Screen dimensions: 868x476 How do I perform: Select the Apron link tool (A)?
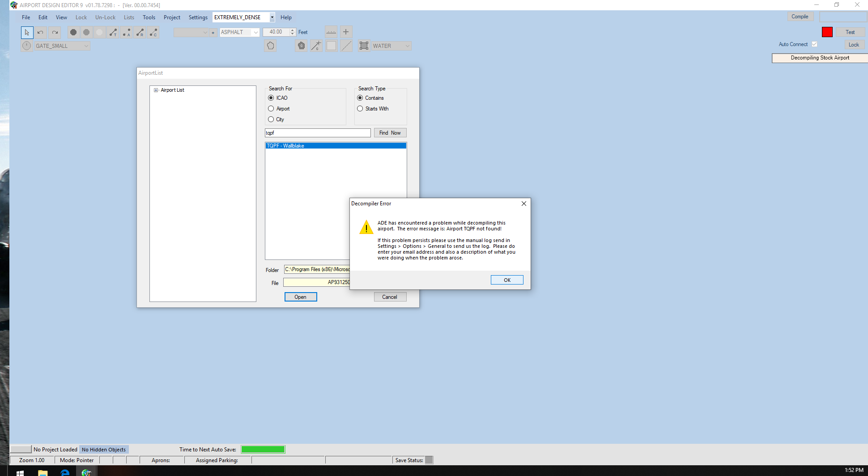pyautogui.click(x=126, y=32)
